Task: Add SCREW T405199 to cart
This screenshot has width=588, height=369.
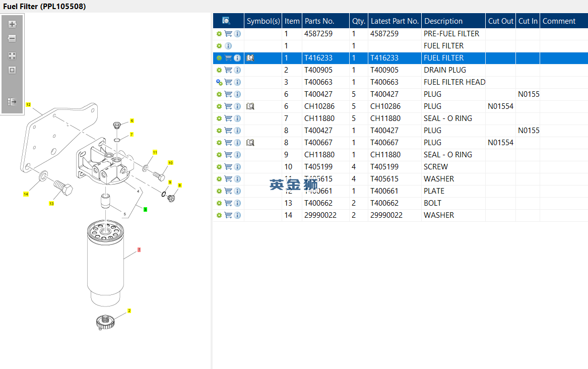Action: coord(228,167)
